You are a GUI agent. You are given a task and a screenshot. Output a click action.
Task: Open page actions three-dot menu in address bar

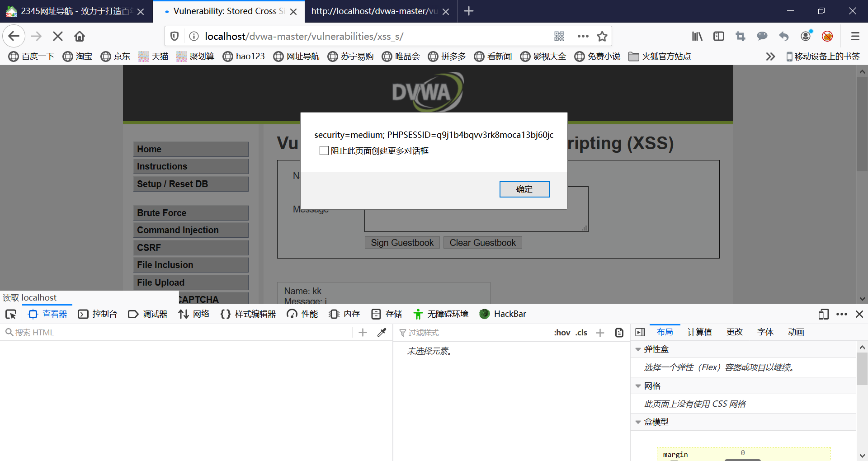(583, 36)
